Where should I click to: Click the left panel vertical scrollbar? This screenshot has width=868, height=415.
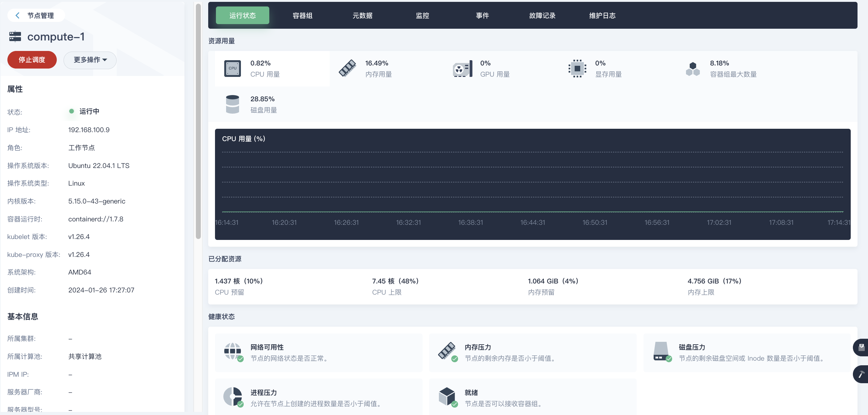198,121
